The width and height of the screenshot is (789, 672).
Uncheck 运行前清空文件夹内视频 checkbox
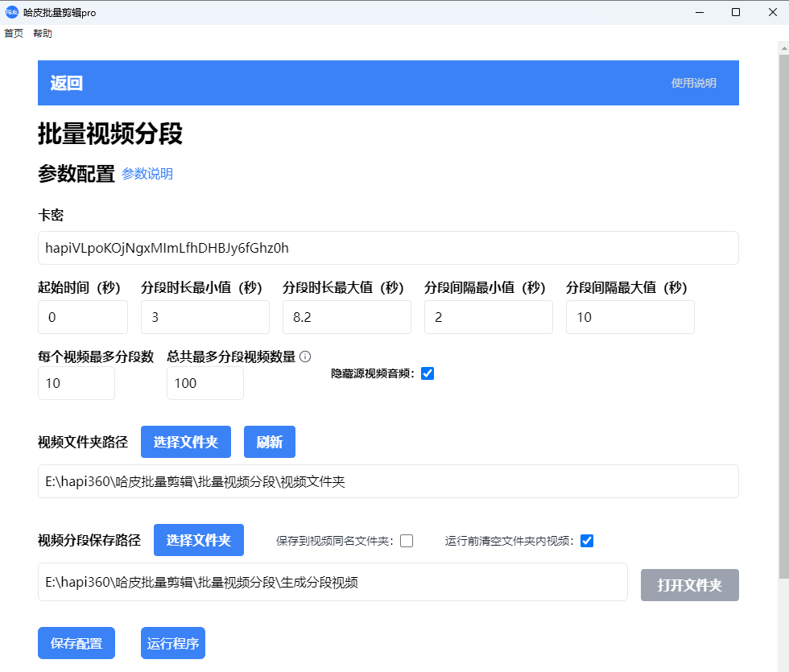click(x=587, y=541)
